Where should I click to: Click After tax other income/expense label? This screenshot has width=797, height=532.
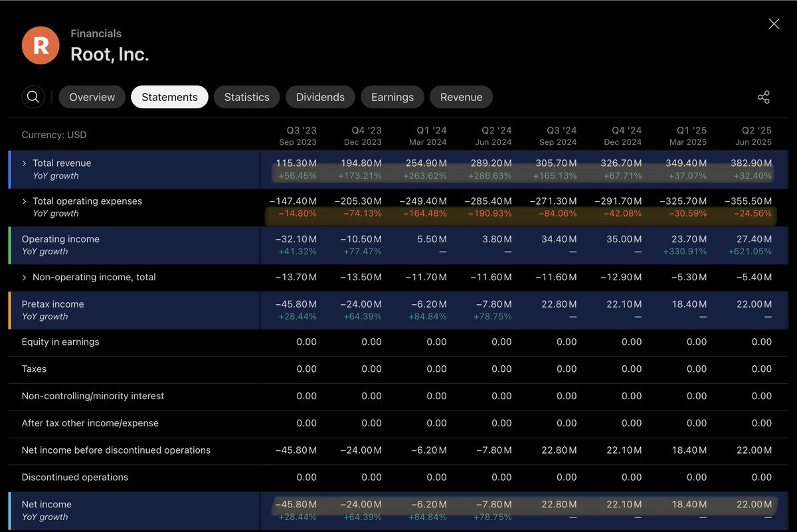click(90, 423)
